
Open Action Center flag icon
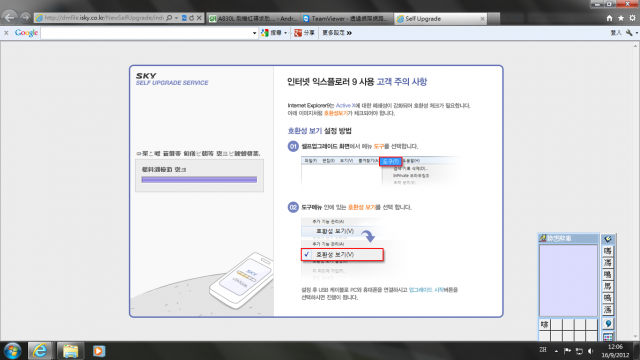coord(567,351)
